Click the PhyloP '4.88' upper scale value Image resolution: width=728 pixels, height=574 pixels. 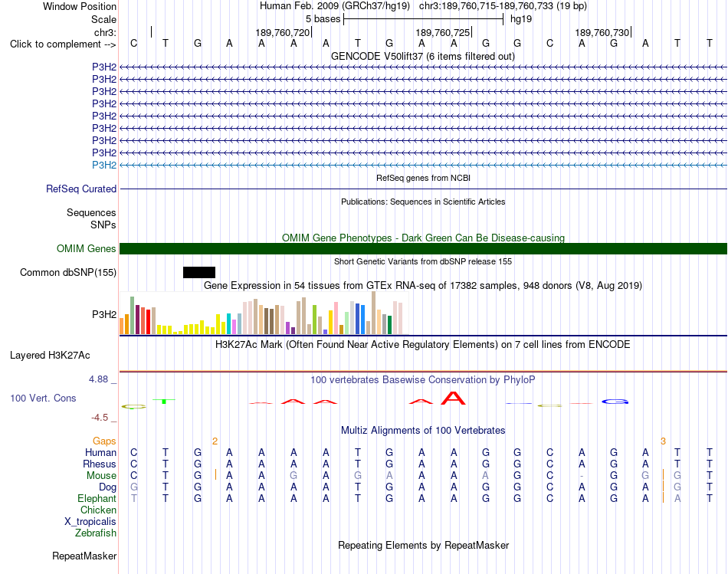[98, 379]
